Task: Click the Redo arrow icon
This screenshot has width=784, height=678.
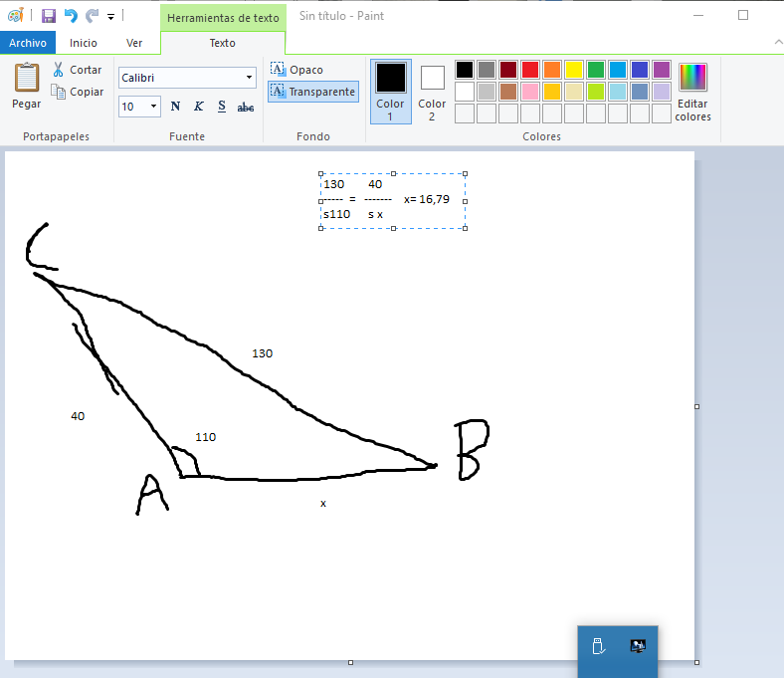Action: click(x=92, y=16)
